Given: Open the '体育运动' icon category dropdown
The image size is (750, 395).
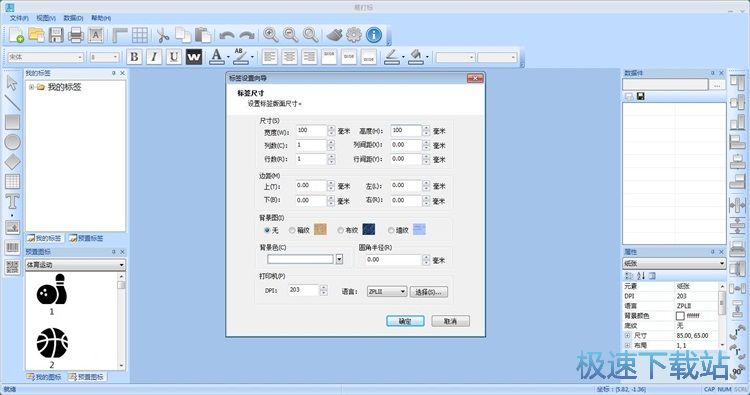Looking at the screenshot, I should 75,264.
